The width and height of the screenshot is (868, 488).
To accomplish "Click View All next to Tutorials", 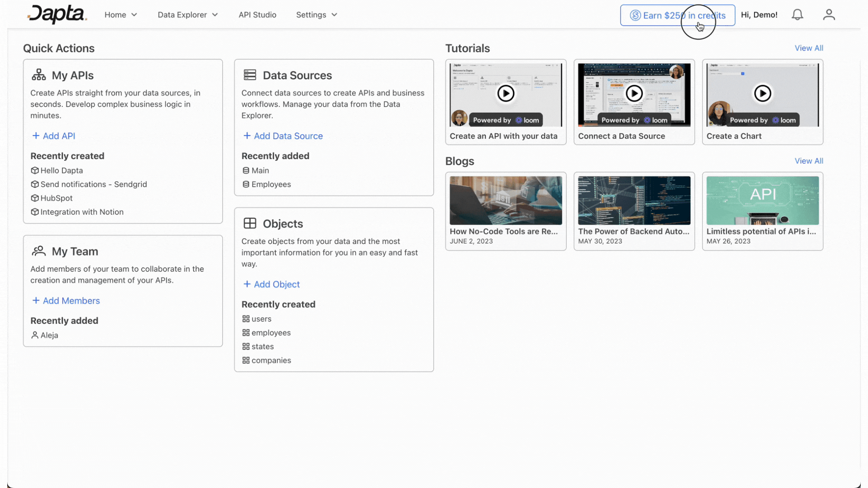I will coord(808,48).
